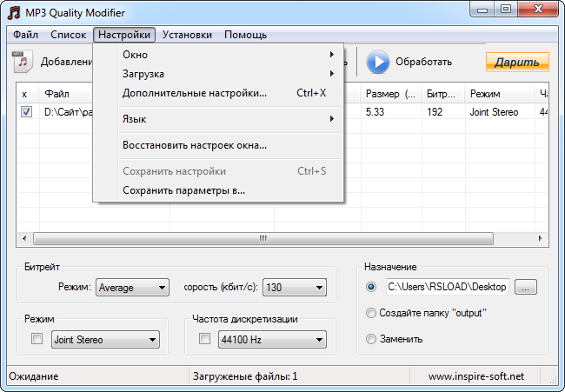The image size is (565, 392).
Task: Select the destination path radio button
Action: coord(371,287)
